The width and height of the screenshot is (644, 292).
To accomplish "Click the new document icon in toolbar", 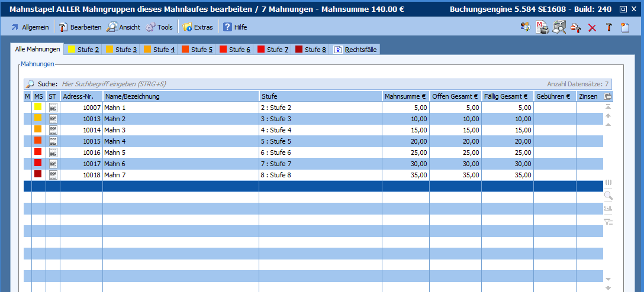I will (624, 27).
